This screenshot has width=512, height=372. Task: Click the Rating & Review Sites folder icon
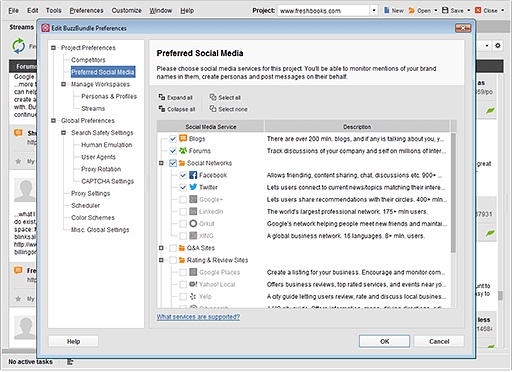point(182,260)
